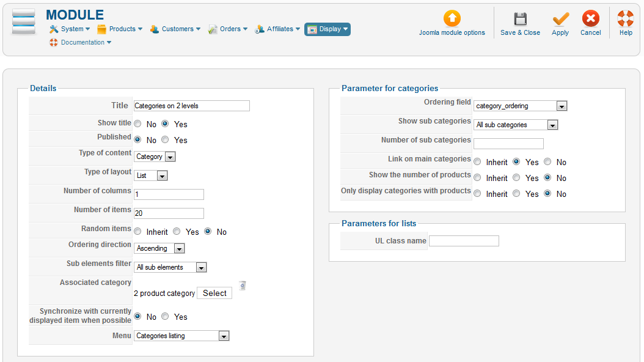The width and height of the screenshot is (644, 362).
Task: Set Published to Yes
Action: point(165,139)
